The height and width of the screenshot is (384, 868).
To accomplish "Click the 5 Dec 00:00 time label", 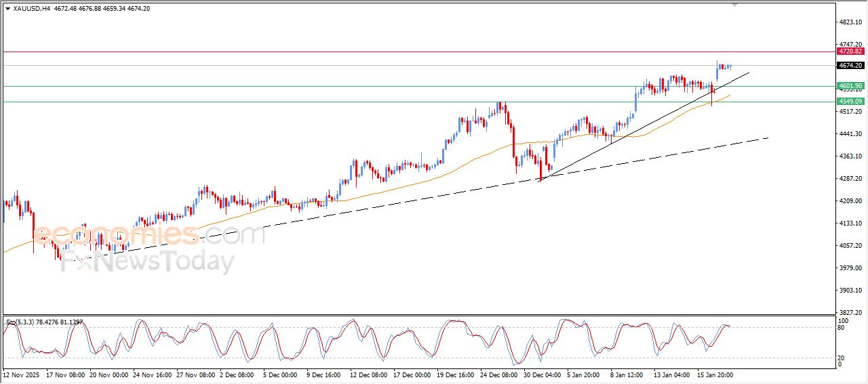I will tap(279, 374).
